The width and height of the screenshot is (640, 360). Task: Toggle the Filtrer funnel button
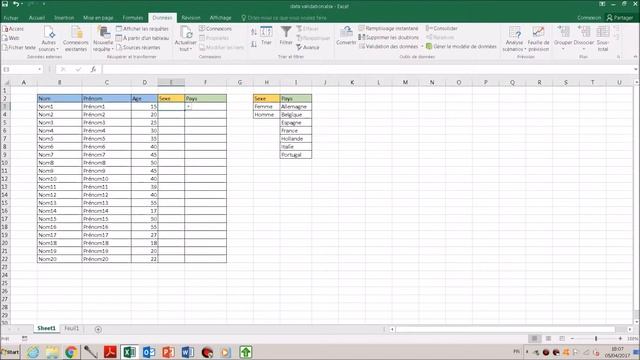[286, 36]
